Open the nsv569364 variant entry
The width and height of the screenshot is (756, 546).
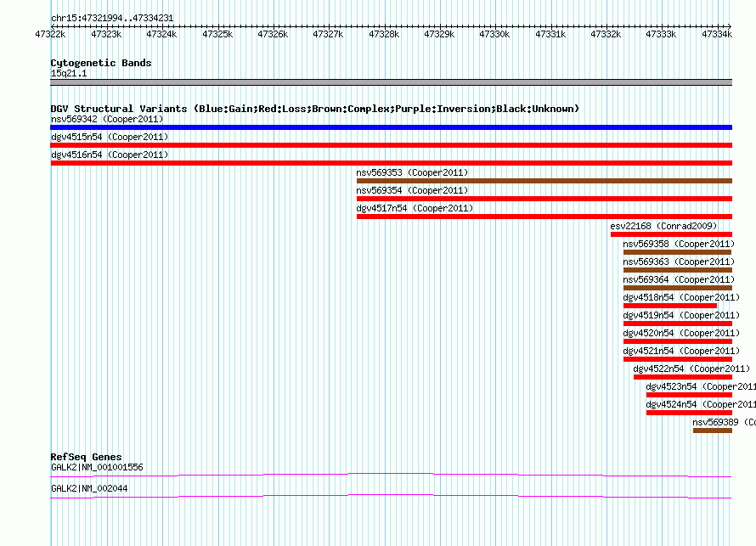(678, 279)
